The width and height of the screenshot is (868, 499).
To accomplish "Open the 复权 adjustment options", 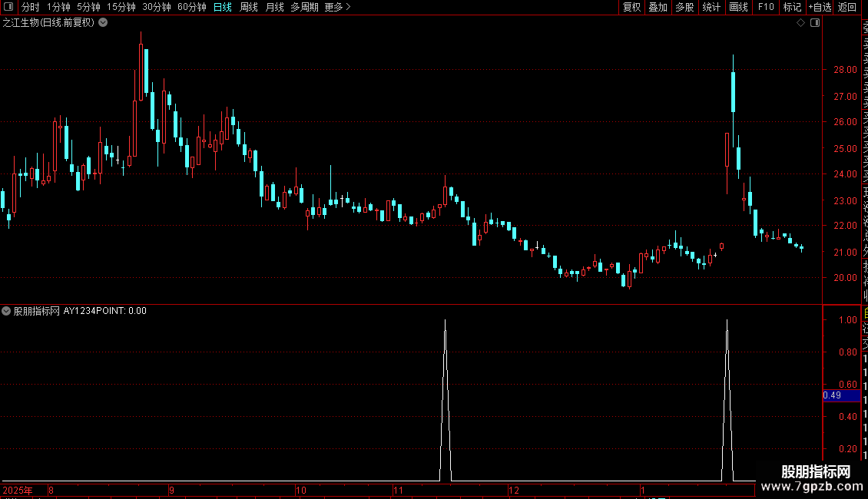I will tap(631, 7).
